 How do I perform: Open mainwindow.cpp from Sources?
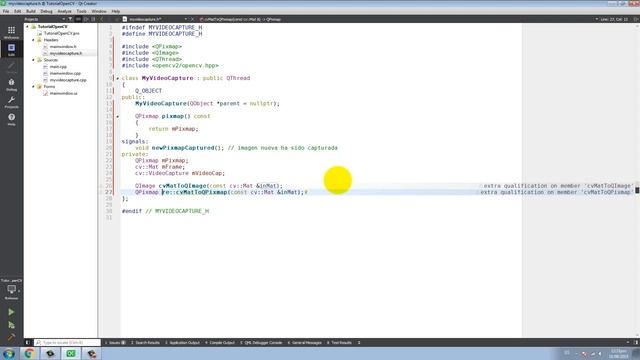point(65,73)
